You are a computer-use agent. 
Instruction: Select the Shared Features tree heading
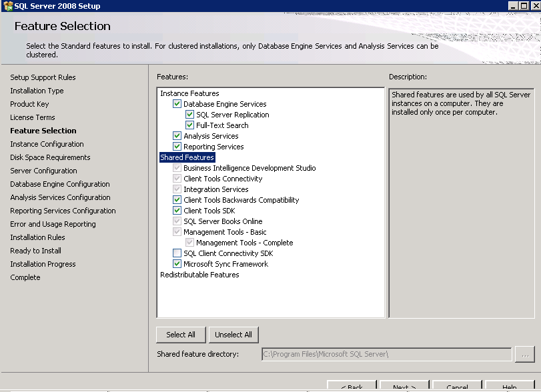187,157
